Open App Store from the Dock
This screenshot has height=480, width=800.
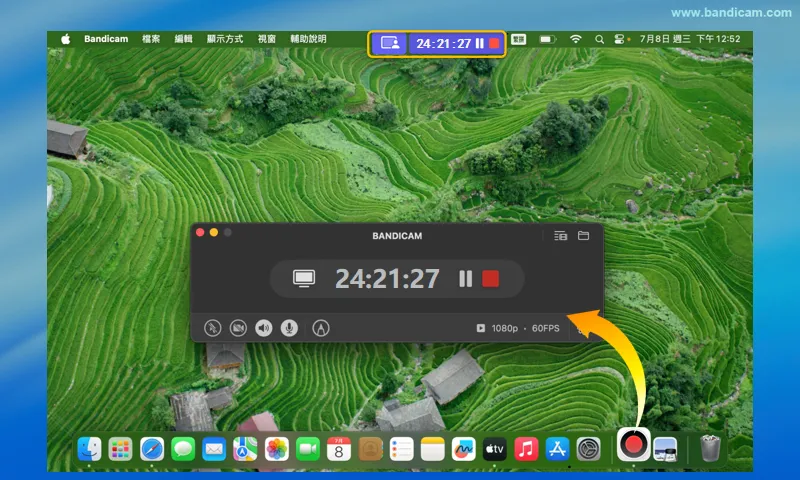(x=557, y=449)
